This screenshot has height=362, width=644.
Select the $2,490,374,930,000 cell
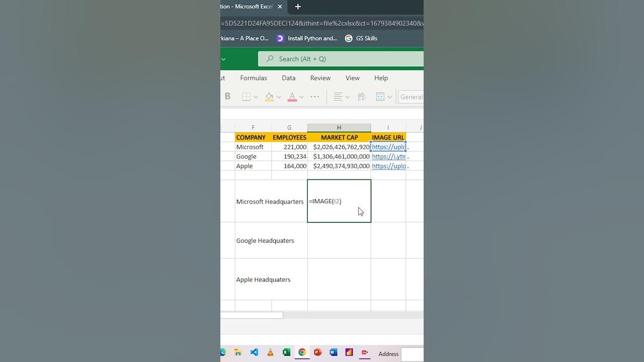point(339,166)
